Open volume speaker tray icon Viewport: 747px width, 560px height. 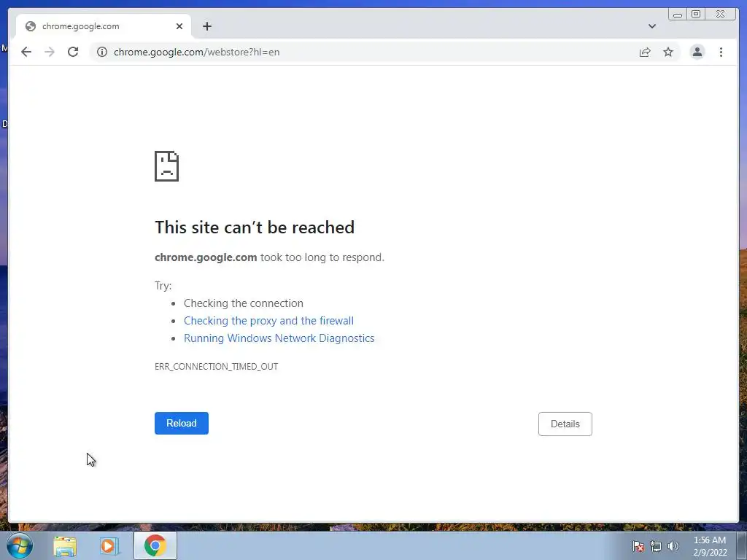tap(673, 546)
